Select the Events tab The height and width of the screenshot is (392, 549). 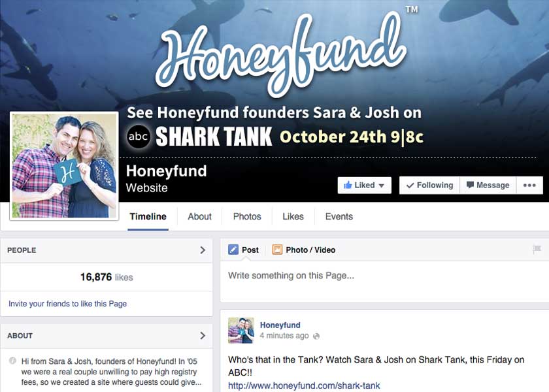[x=339, y=216]
